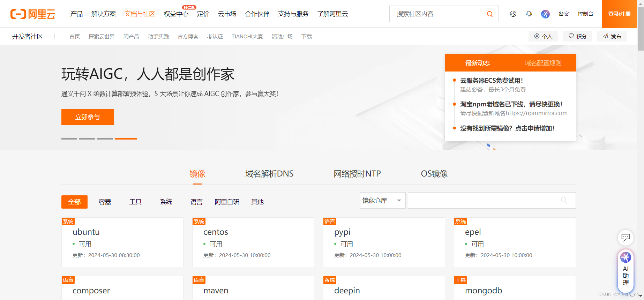
Task: Click the feedback chat bubble icon
Action: (626, 238)
